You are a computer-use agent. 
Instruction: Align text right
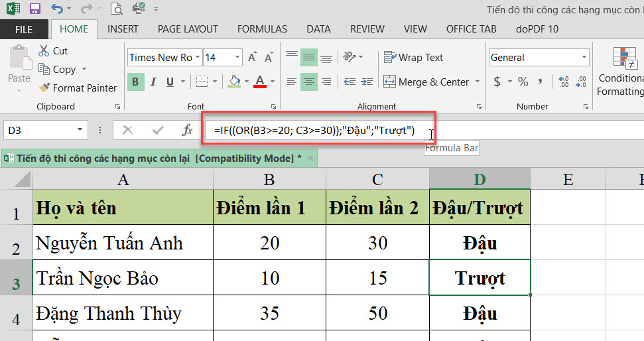coord(326,82)
